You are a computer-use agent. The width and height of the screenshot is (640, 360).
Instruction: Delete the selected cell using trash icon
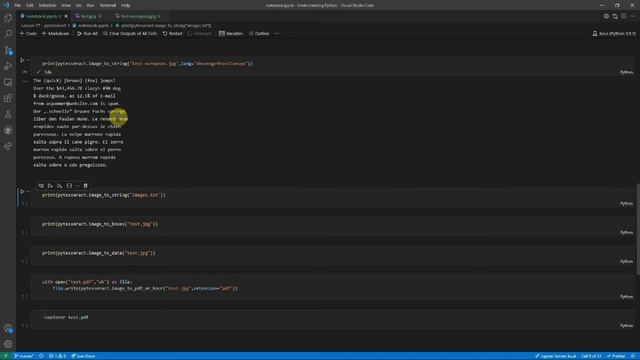(x=85, y=186)
